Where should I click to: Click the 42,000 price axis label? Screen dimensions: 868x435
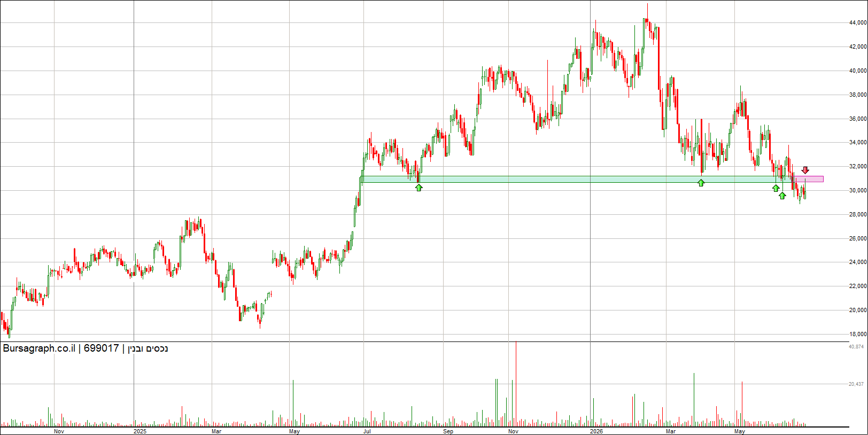coord(858,47)
